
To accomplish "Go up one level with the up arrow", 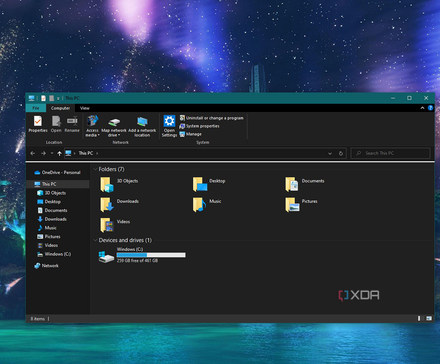I will click(59, 153).
